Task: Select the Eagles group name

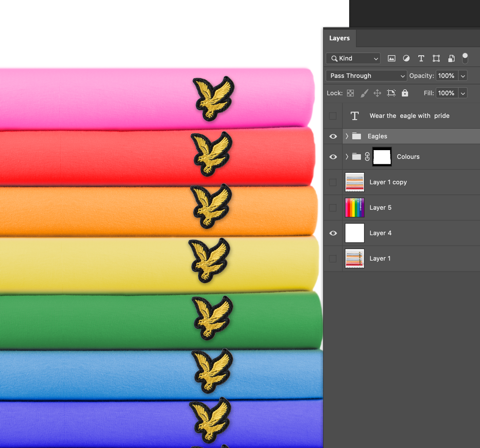Action: [x=377, y=136]
